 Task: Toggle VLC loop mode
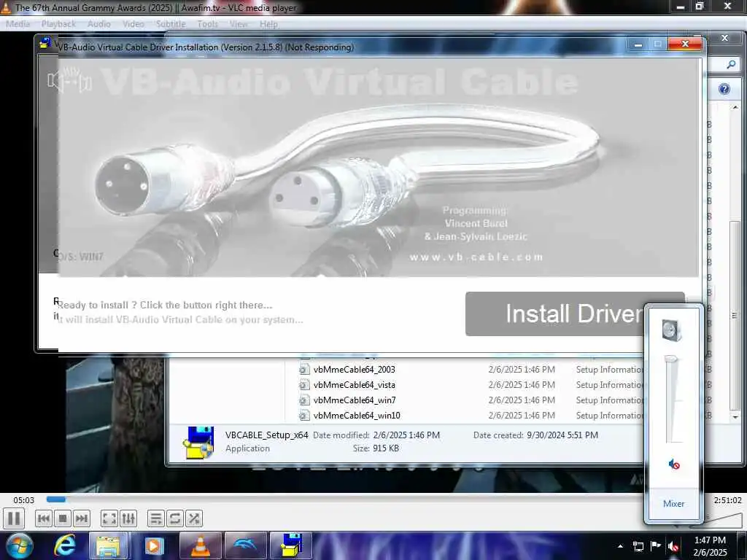pos(175,518)
